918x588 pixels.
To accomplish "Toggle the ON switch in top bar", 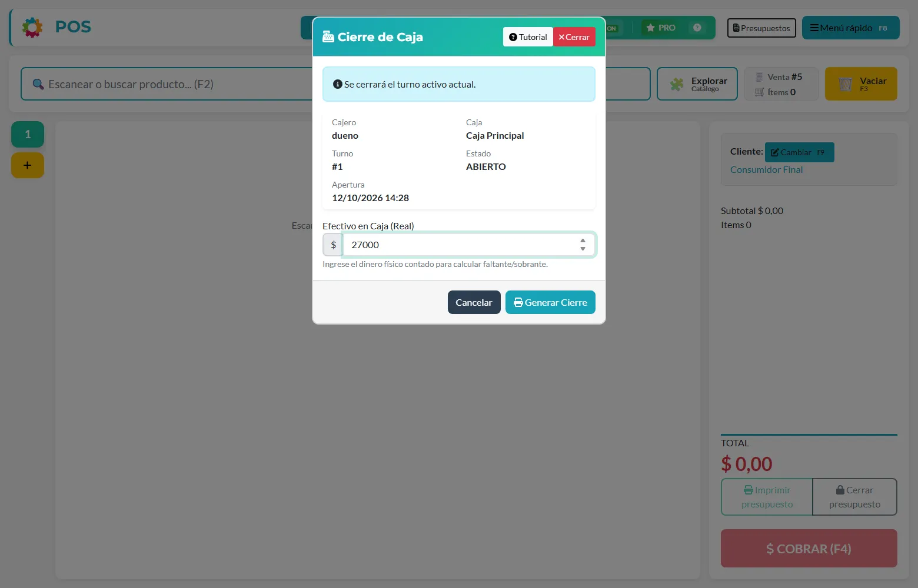I will click(x=612, y=28).
